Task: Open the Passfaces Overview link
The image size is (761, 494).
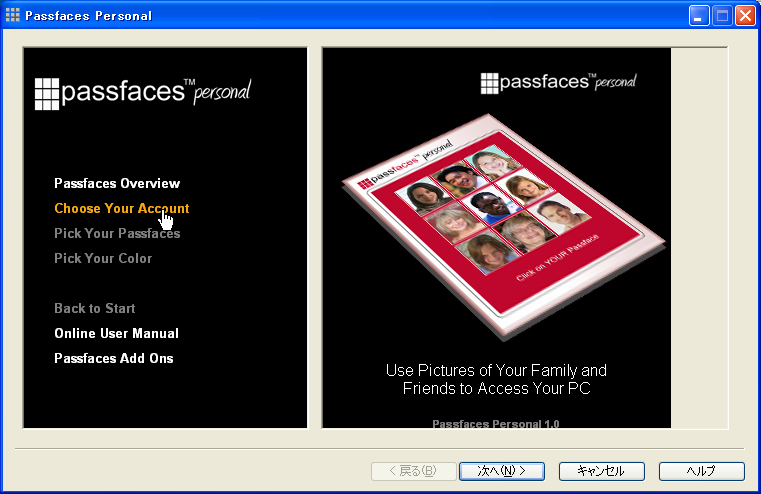Action: (x=117, y=183)
